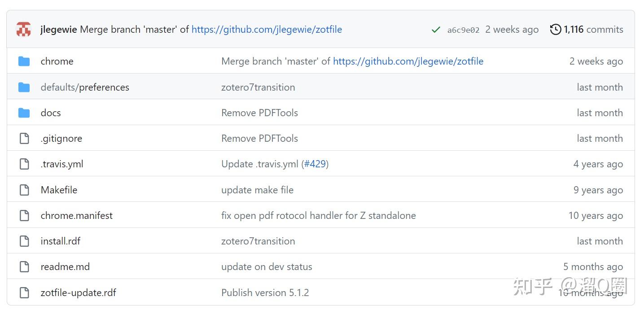The height and width of the screenshot is (314, 644).
Task: Click the defaults/preferences folder icon
Action: 24,87
